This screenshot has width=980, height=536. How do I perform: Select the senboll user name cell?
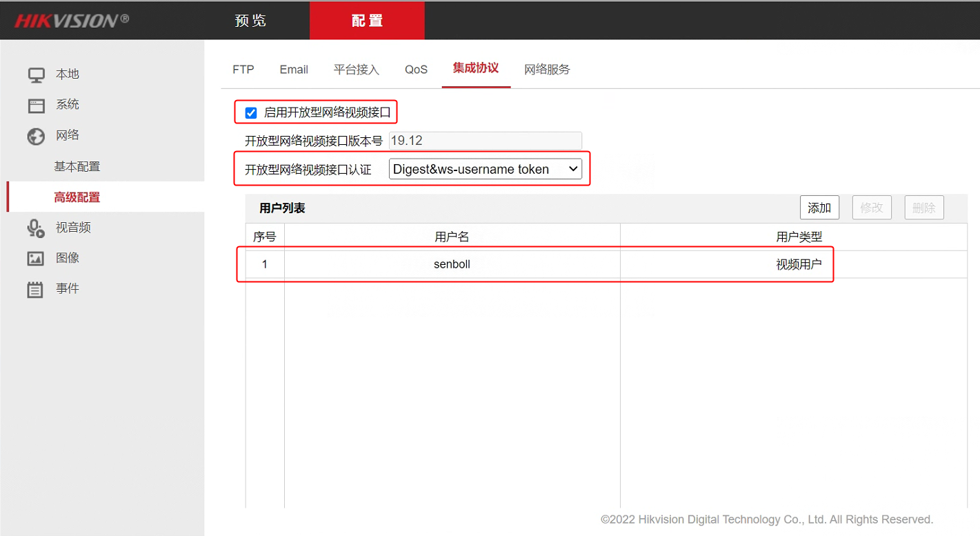452,264
